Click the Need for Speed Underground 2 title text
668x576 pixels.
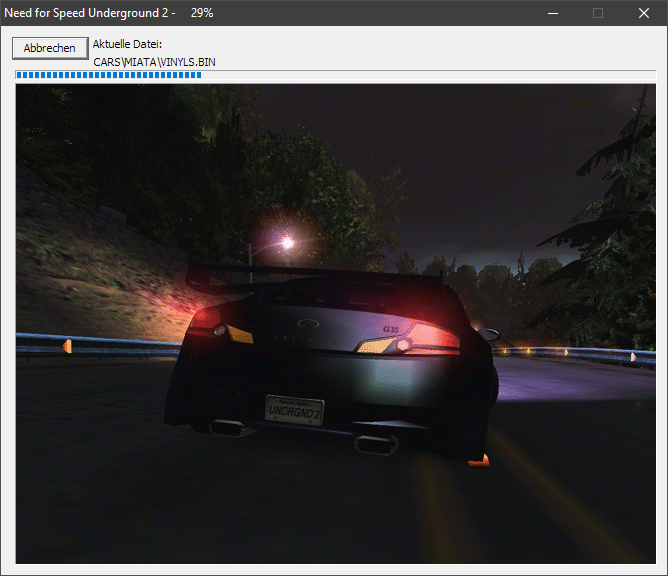(86, 13)
